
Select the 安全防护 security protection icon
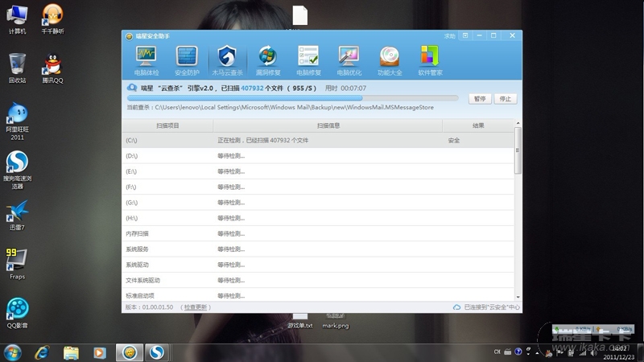pos(186,60)
